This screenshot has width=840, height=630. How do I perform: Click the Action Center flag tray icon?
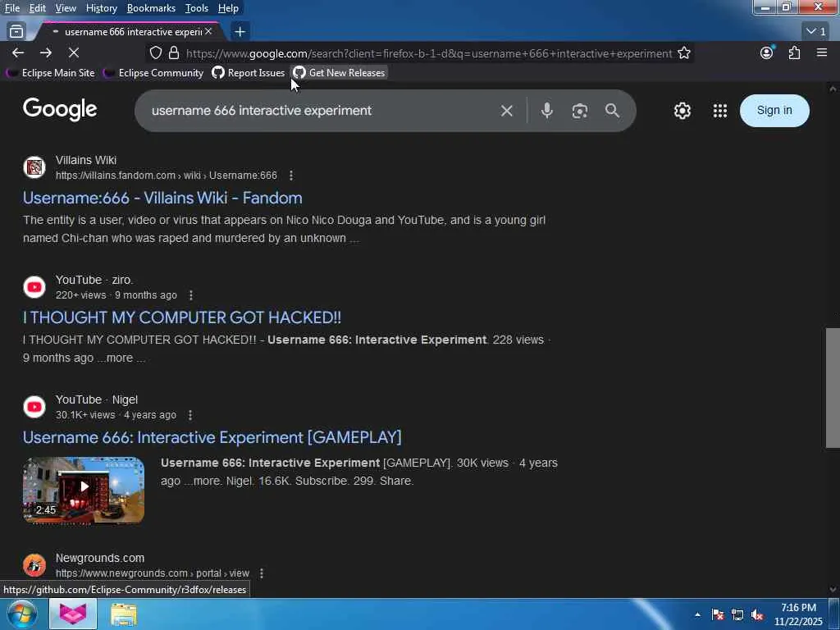(x=718, y=614)
